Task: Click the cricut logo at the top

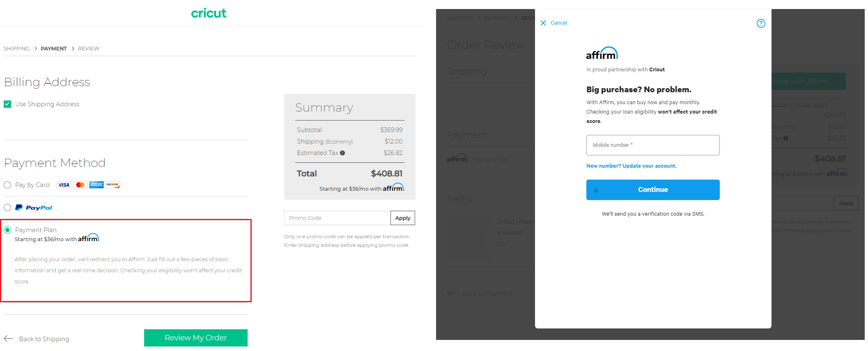Action: 209,13
